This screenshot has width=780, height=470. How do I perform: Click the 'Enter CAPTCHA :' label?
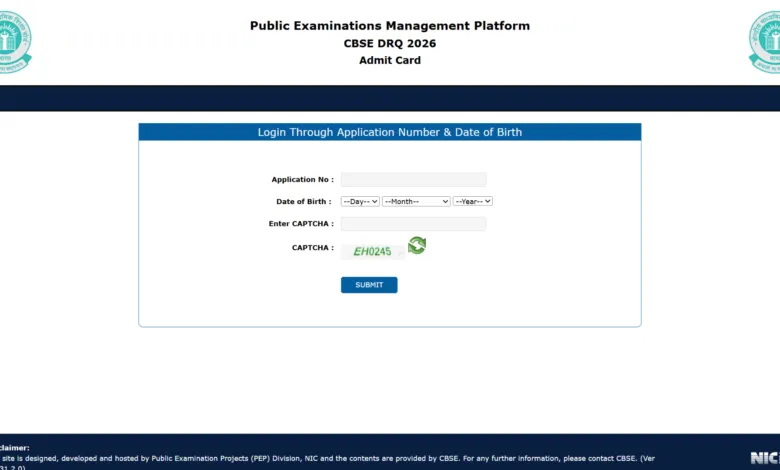pos(301,224)
